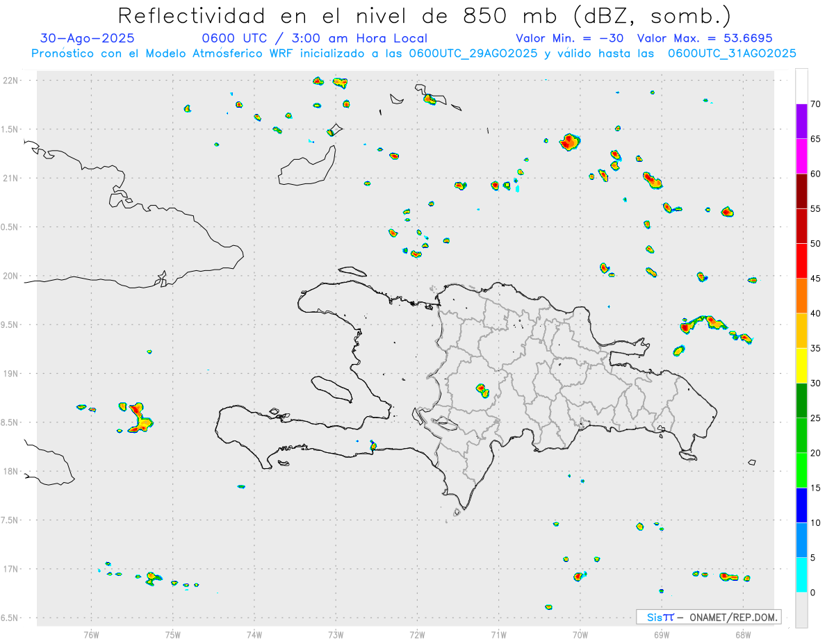Click the WRF 'Pronóstico con el Modelo Atmosférico' line
Screen dimensions: 834x644
414,53
